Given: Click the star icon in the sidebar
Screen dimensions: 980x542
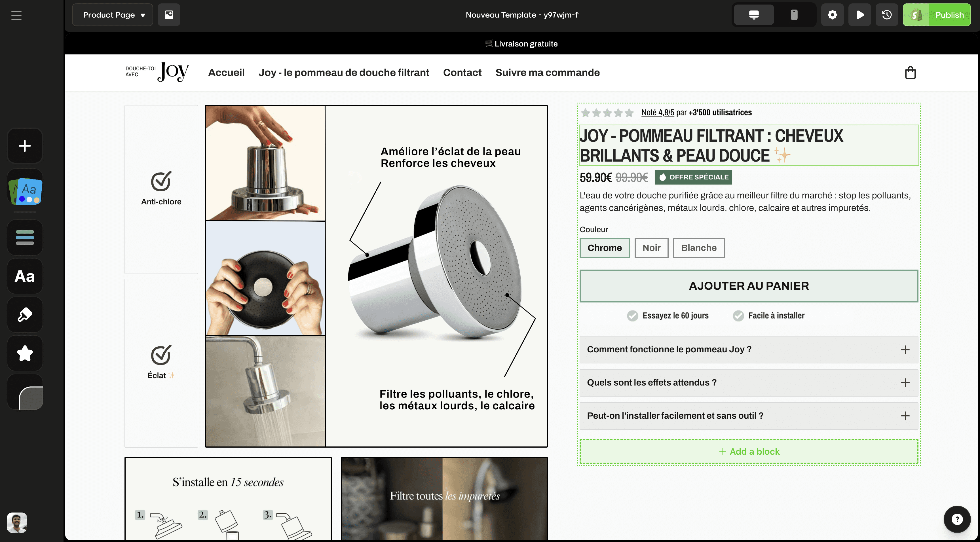Looking at the screenshot, I should (25, 353).
